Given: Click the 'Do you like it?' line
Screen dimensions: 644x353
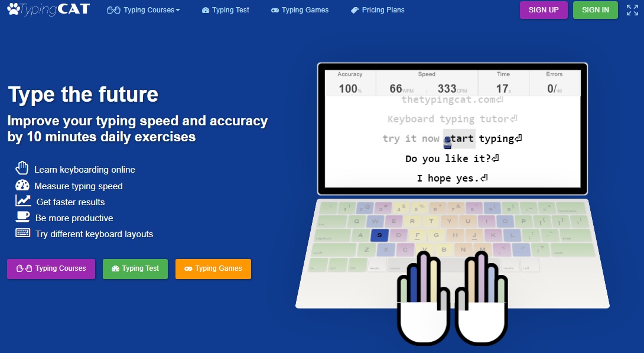Looking at the screenshot, I should click(x=452, y=158).
